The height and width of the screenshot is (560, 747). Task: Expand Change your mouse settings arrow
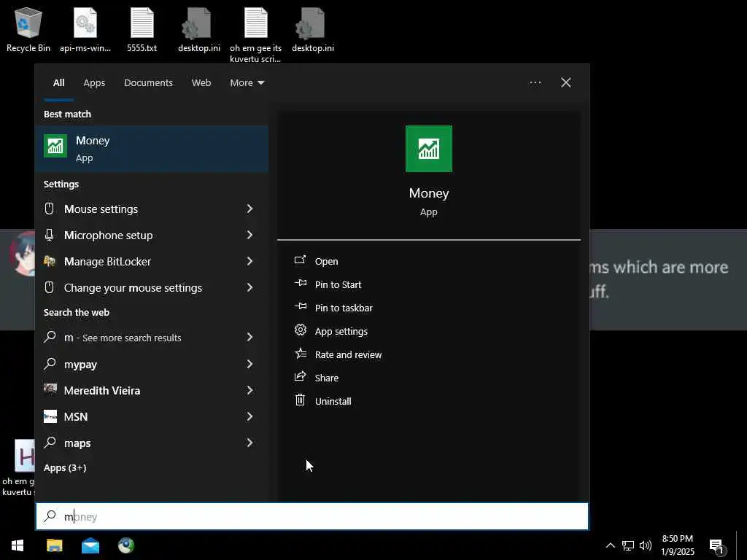(x=249, y=287)
